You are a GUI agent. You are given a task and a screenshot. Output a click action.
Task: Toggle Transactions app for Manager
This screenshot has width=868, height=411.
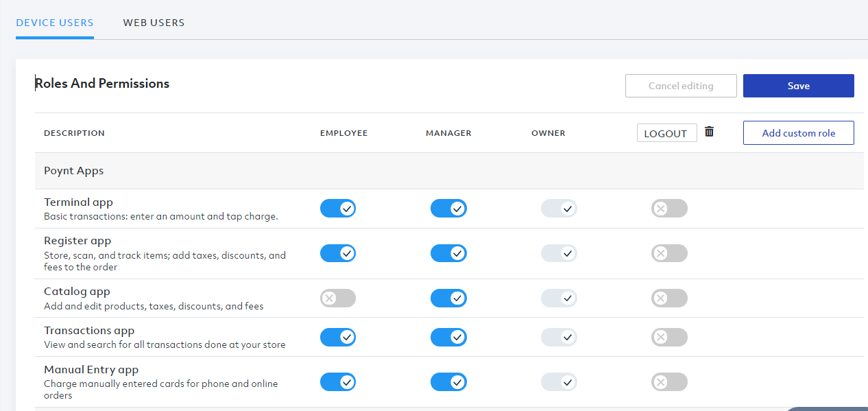point(448,337)
